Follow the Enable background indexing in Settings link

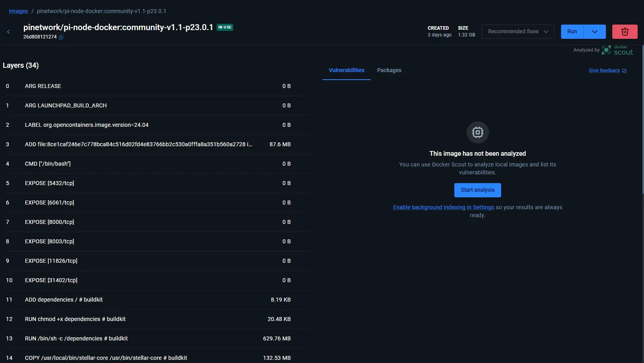[x=444, y=207]
